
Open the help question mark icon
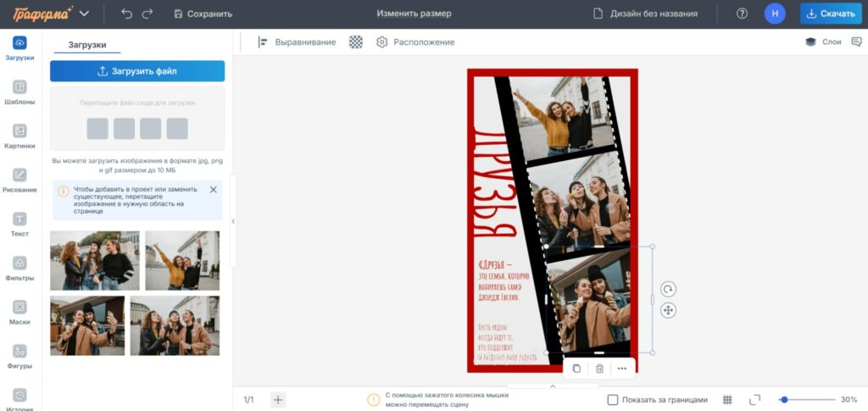[x=742, y=14]
